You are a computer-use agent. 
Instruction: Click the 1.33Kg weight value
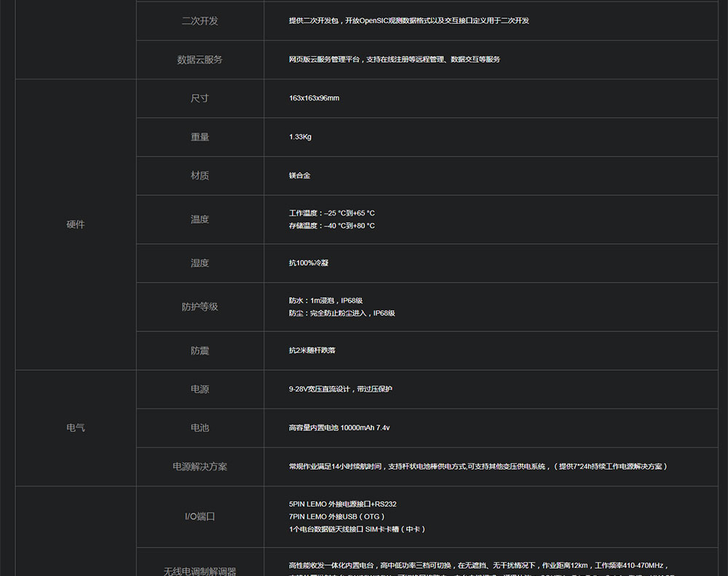pyautogui.click(x=300, y=137)
